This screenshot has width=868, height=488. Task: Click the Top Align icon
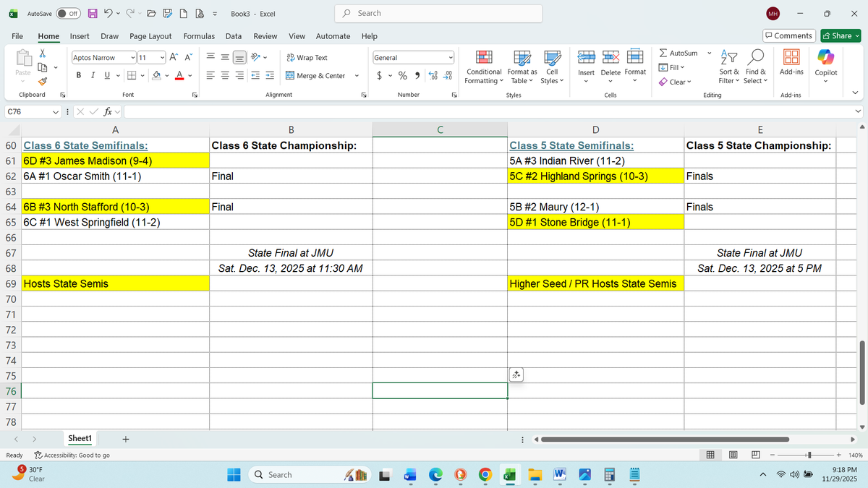pyautogui.click(x=209, y=57)
